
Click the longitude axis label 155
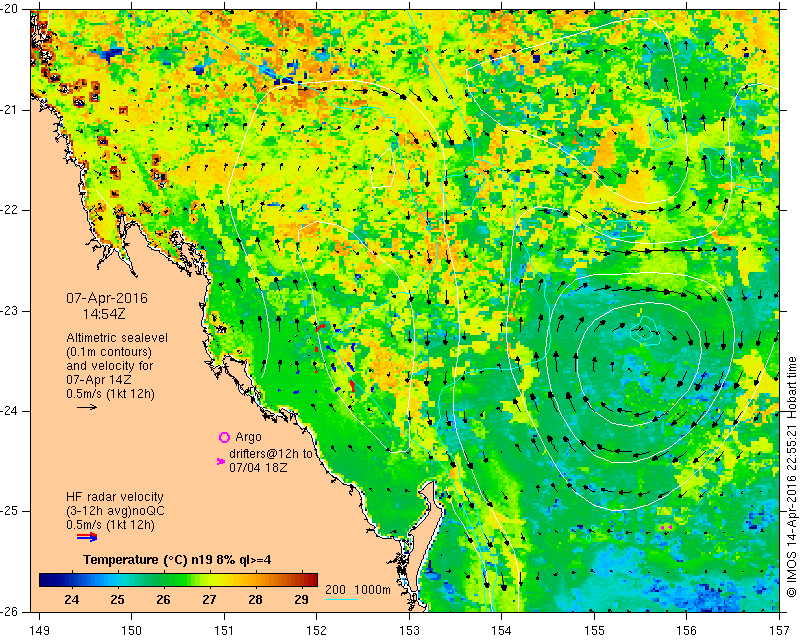click(594, 630)
